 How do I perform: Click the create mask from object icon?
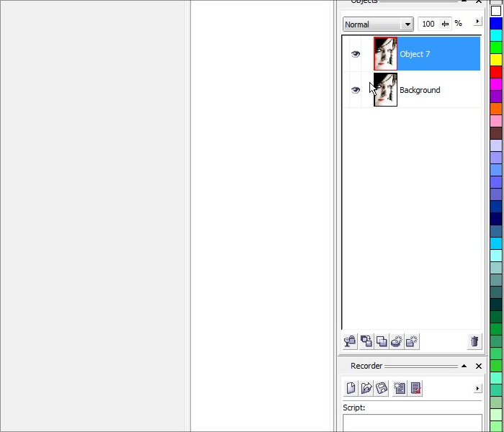tap(366, 341)
